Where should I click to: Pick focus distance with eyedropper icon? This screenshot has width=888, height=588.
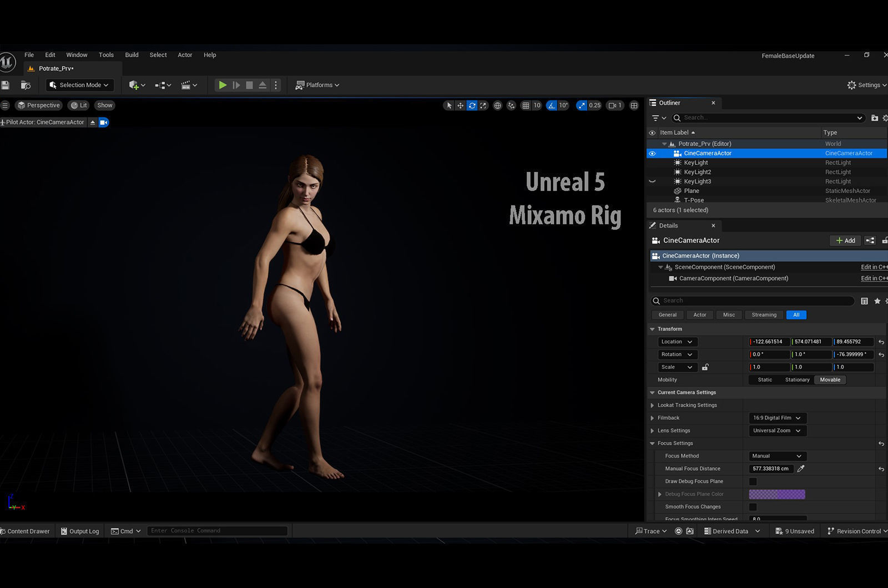pyautogui.click(x=801, y=469)
